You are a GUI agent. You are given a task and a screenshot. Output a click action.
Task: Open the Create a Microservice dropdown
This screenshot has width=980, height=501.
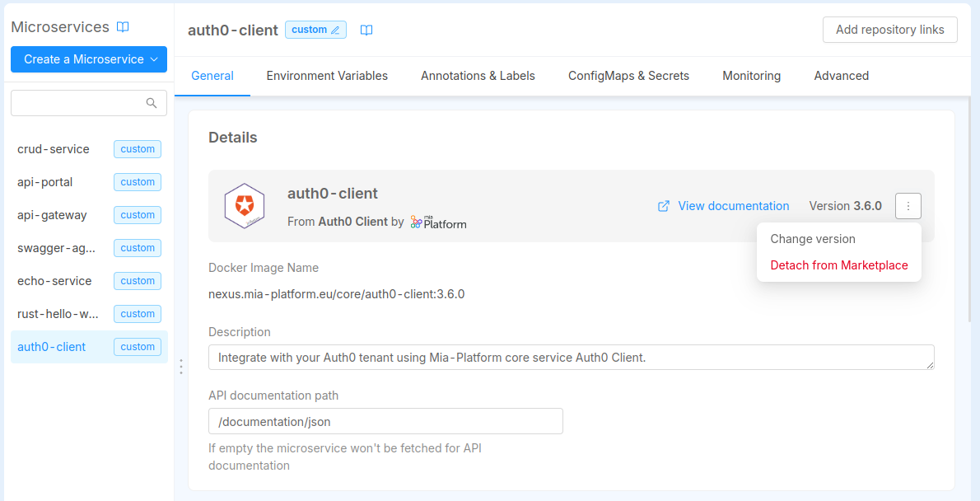coord(88,59)
